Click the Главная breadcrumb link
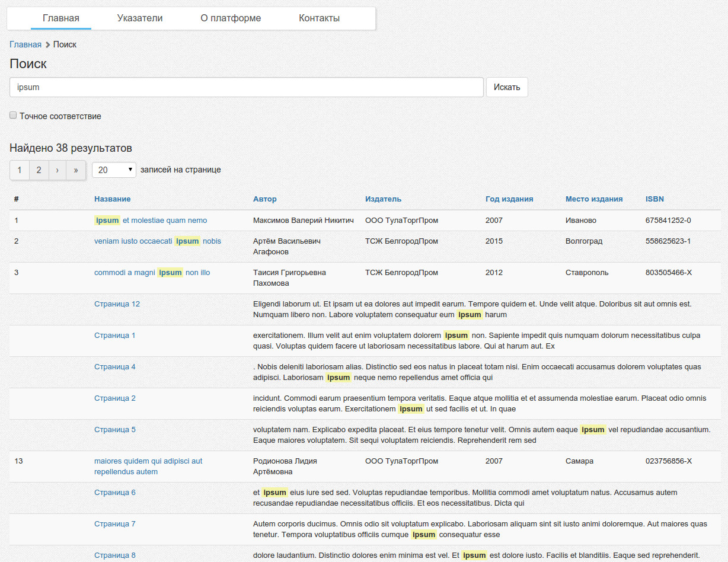Screen dimensions: 728x562 coord(25,44)
